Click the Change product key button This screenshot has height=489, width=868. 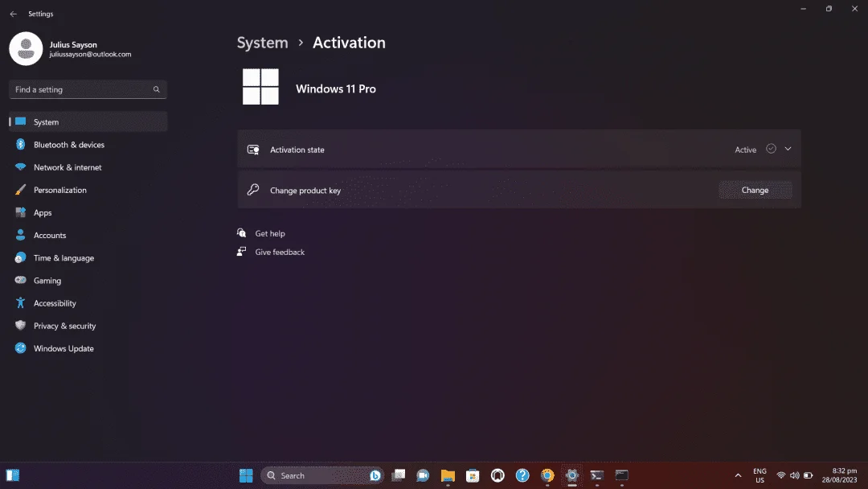(x=755, y=190)
